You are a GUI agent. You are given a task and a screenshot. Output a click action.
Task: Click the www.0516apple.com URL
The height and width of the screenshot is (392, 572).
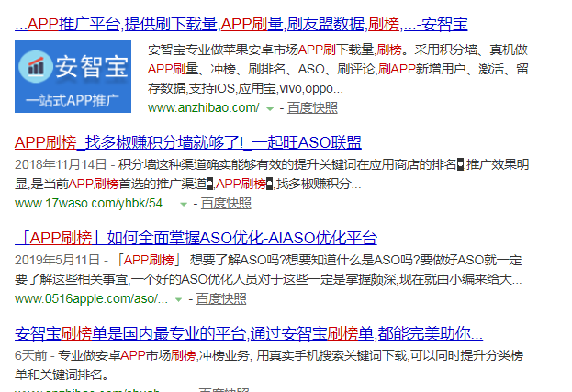(x=91, y=299)
